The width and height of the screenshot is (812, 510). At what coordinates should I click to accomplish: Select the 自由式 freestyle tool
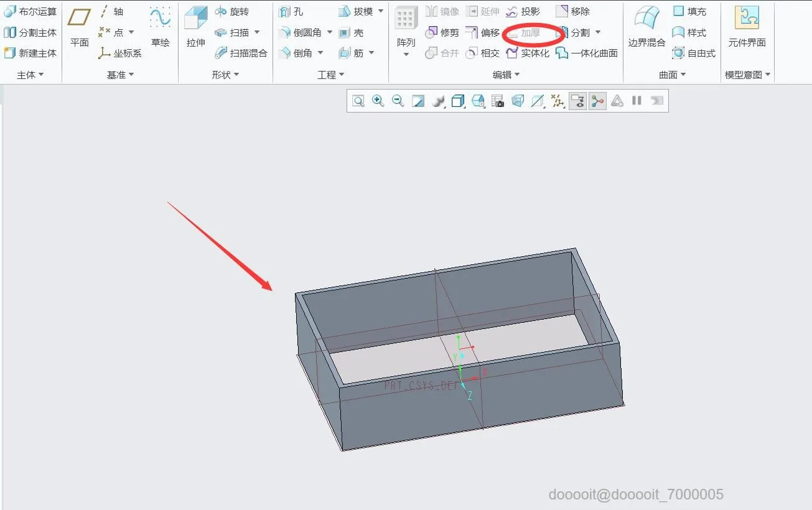tap(694, 53)
